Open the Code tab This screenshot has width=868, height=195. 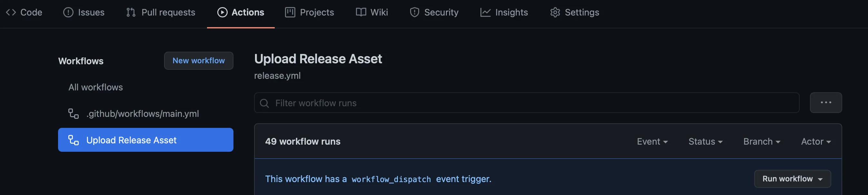24,13
